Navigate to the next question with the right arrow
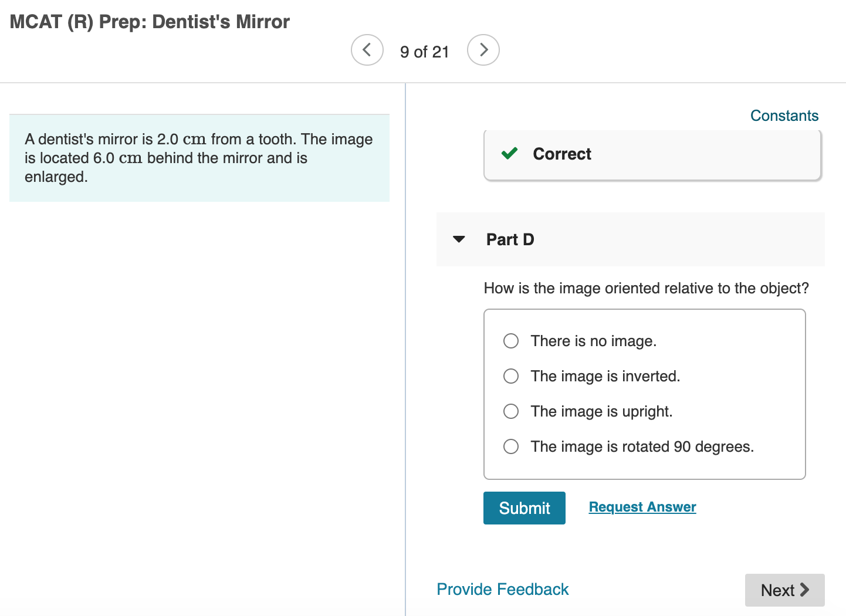The height and width of the screenshot is (616, 846). click(x=483, y=50)
